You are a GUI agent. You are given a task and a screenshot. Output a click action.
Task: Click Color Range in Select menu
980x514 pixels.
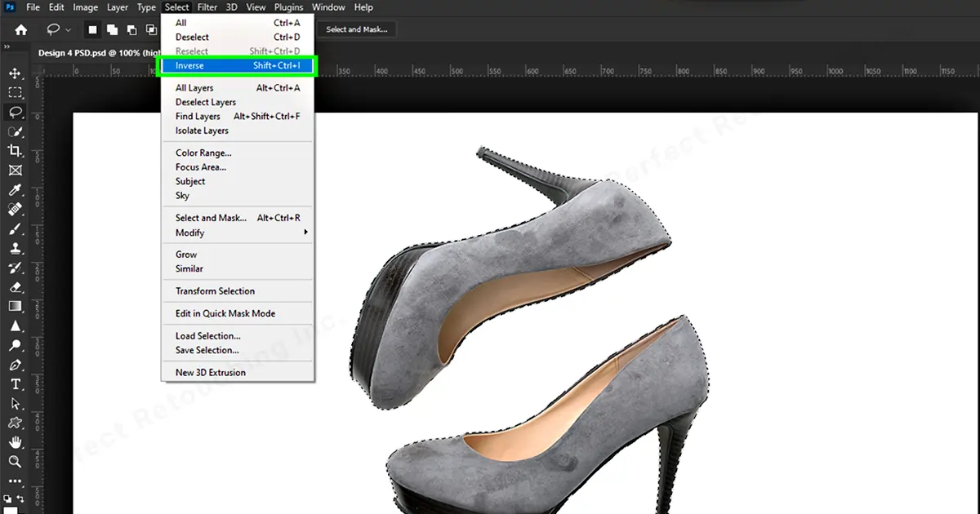pos(203,153)
